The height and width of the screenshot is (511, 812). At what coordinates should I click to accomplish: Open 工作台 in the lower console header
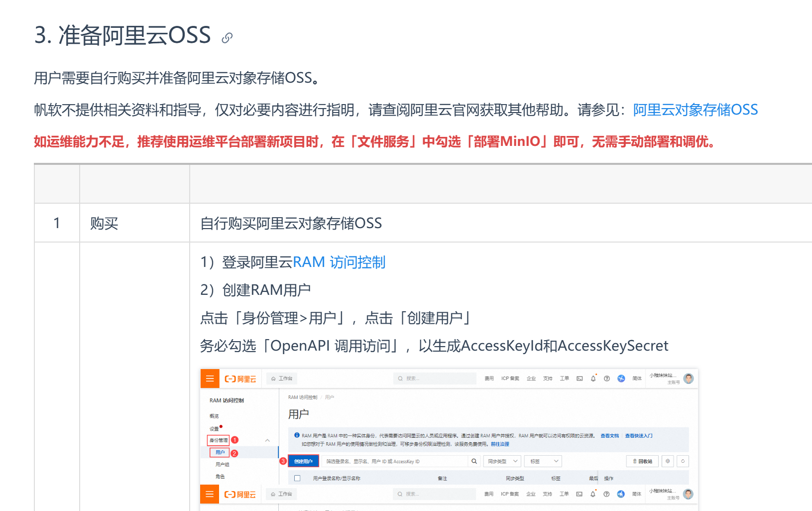(x=282, y=494)
